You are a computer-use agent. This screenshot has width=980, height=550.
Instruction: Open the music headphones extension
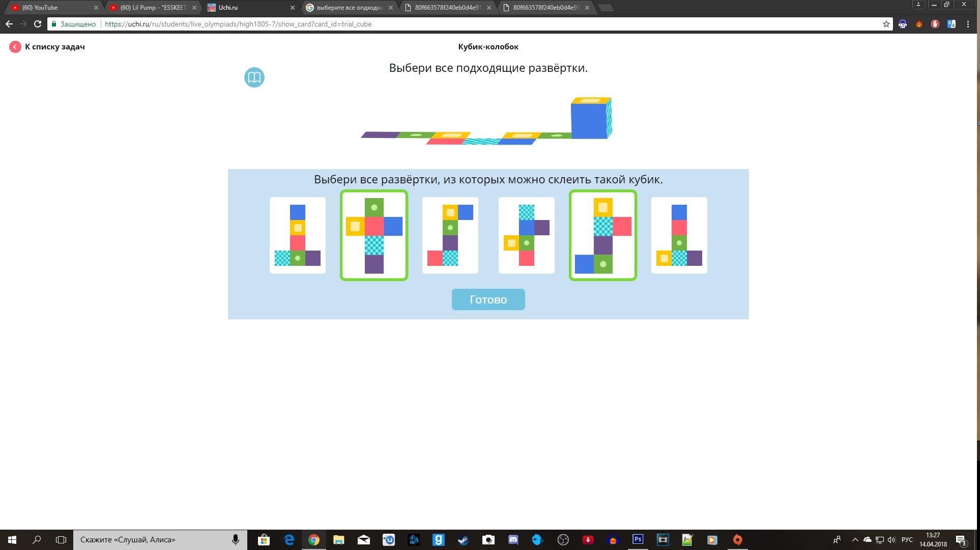point(903,24)
